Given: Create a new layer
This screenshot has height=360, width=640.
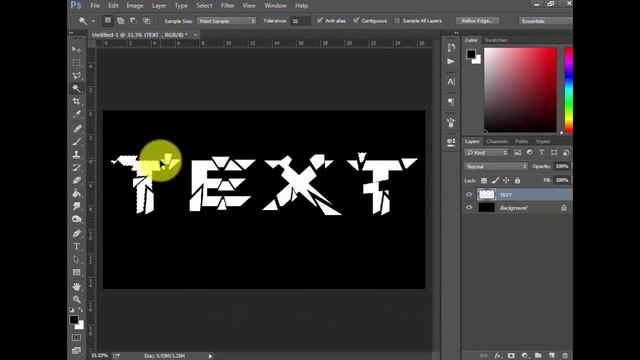Looking at the screenshot, I should tap(552, 356).
